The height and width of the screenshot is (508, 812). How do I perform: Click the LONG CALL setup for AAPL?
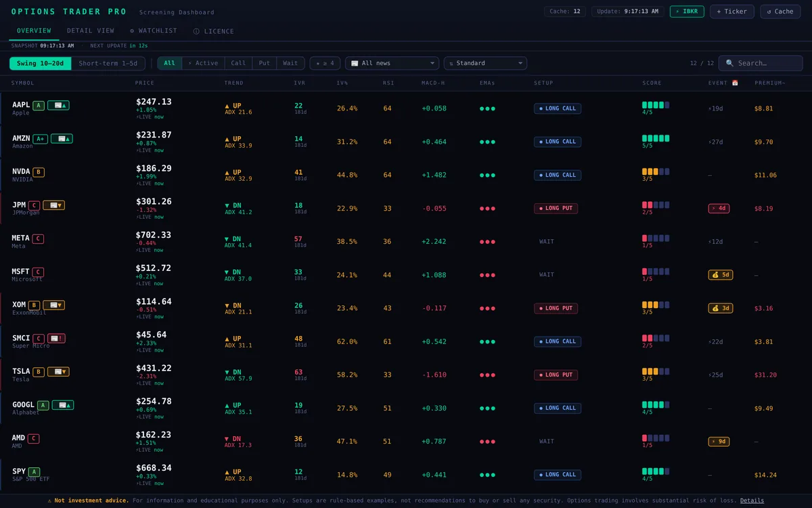pyautogui.click(x=558, y=108)
